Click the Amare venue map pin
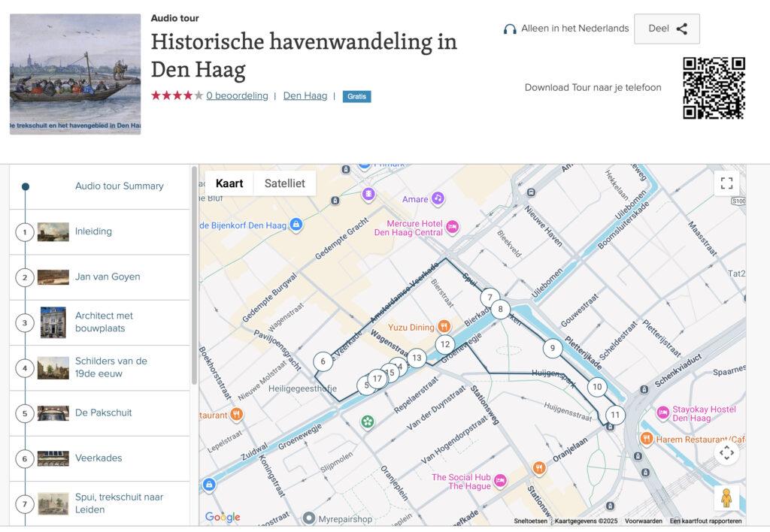 [438, 198]
